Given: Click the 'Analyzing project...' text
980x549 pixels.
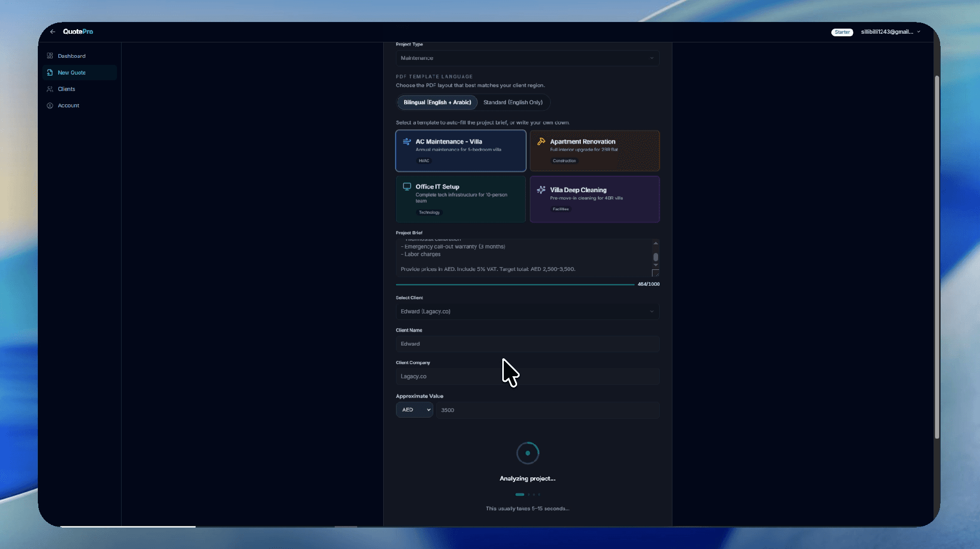Looking at the screenshot, I should pos(527,479).
